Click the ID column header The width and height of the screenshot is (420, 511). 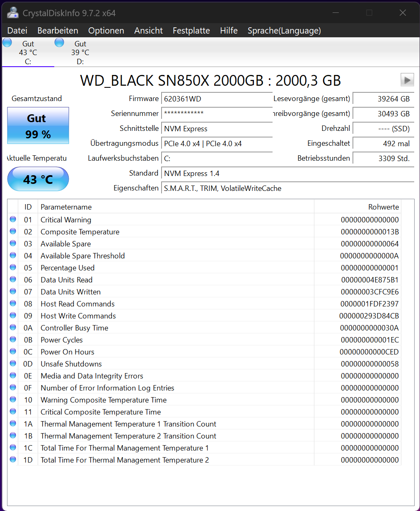pyautogui.click(x=28, y=207)
